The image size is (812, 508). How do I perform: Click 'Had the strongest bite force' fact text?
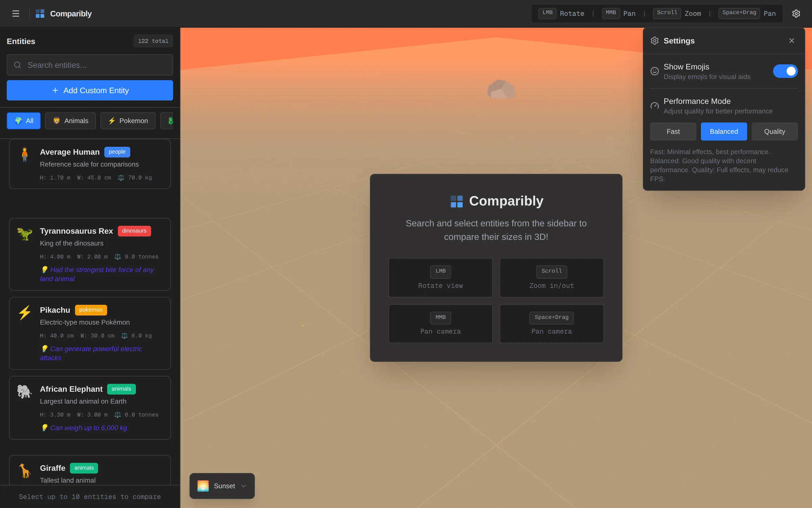[97, 274]
